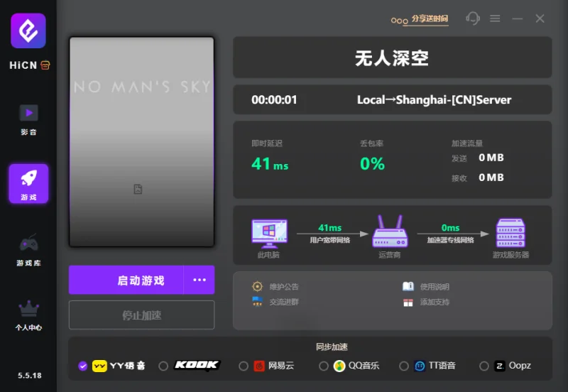The height and width of the screenshot is (392, 568).
Task: Open the customer support headset icon
Action: [x=473, y=18]
